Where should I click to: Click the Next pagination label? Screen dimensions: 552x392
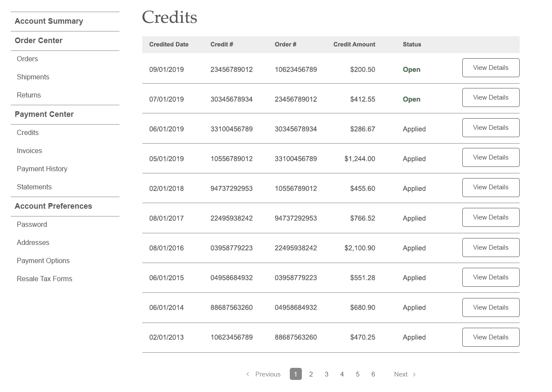tap(401, 374)
